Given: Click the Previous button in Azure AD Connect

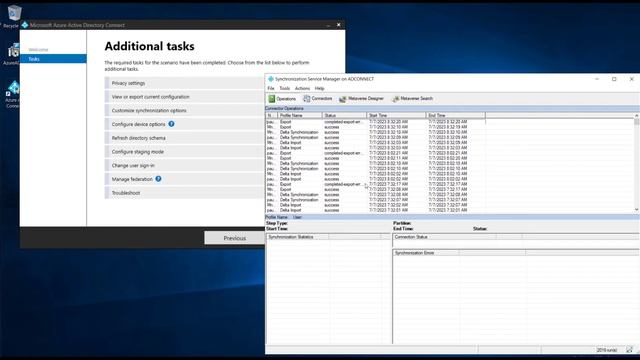Looking at the screenshot, I should [235, 238].
